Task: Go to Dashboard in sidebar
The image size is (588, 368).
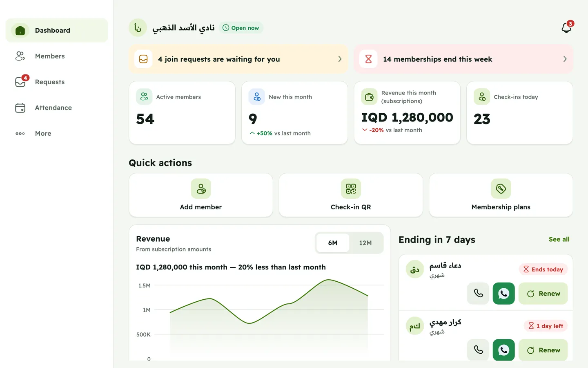Action: pyautogui.click(x=57, y=30)
